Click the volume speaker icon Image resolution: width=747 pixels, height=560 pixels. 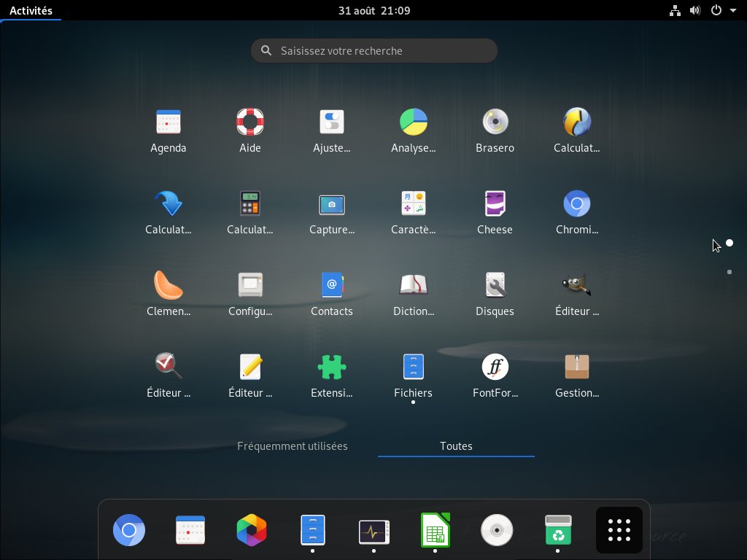click(x=695, y=10)
